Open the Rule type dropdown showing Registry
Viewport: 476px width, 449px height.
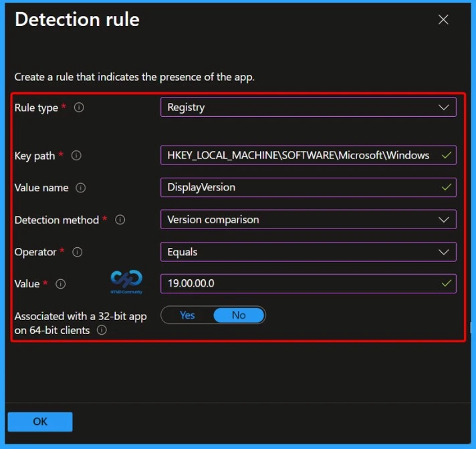click(x=308, y=107)
